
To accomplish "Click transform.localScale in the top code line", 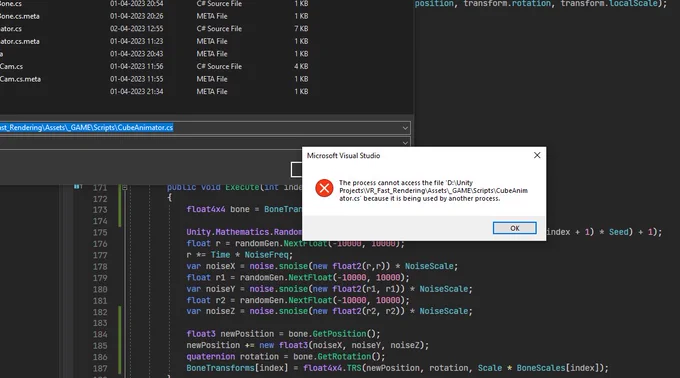I will point(609,3).
